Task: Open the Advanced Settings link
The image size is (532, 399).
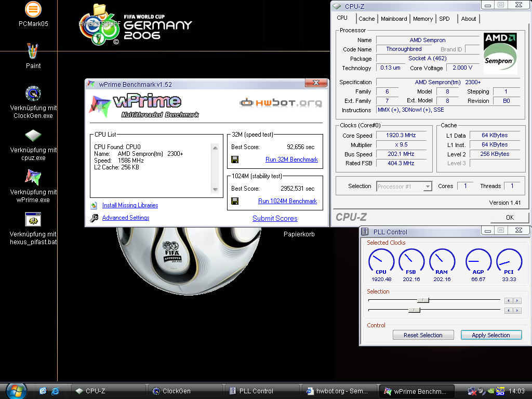Action: point(126,218)
